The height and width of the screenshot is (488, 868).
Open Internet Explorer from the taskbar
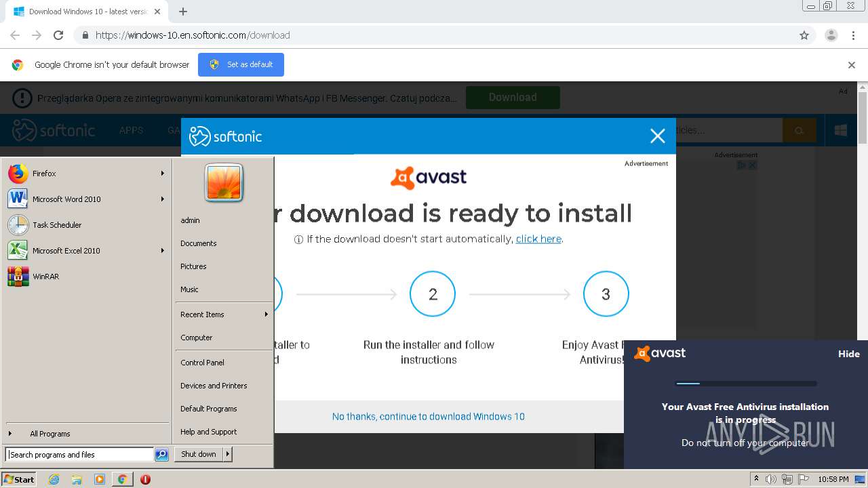click(x=54, y=479)
